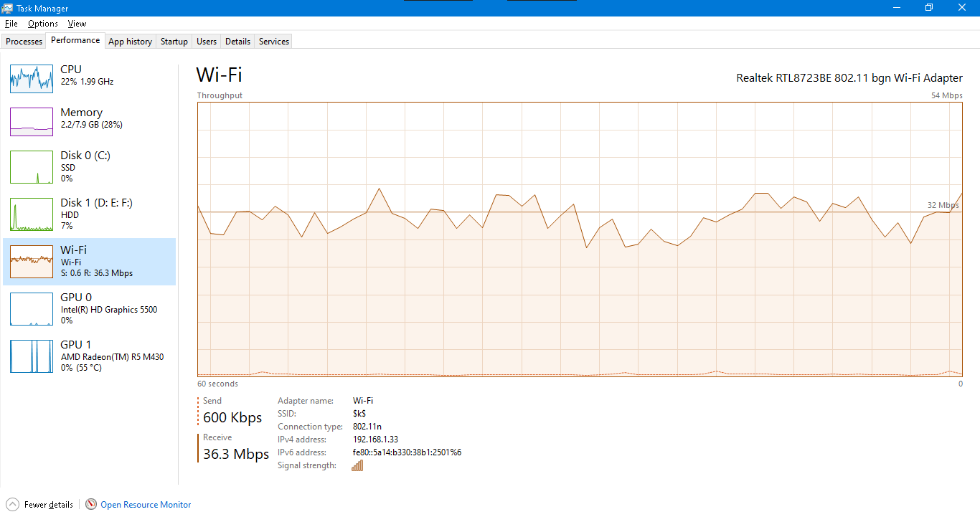Screen dimensions: 980x522
Task: Click the Fewer details button label
Action: coord(49,505)
